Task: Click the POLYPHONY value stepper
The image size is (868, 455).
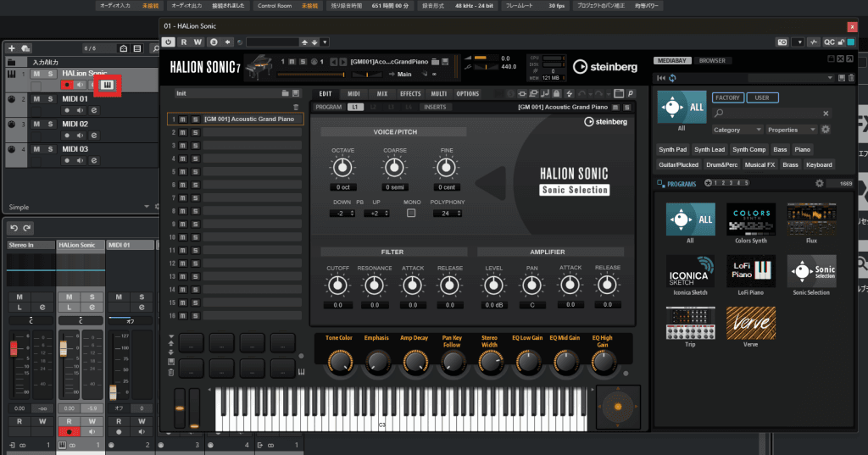Action: pos(448,214)
